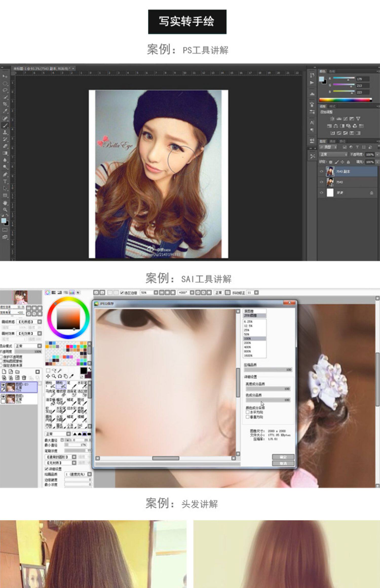The image size is (380, 588).
Task: Click the 压缩品质 slider in JPEG dialog
Action: [x=268, y=370]
